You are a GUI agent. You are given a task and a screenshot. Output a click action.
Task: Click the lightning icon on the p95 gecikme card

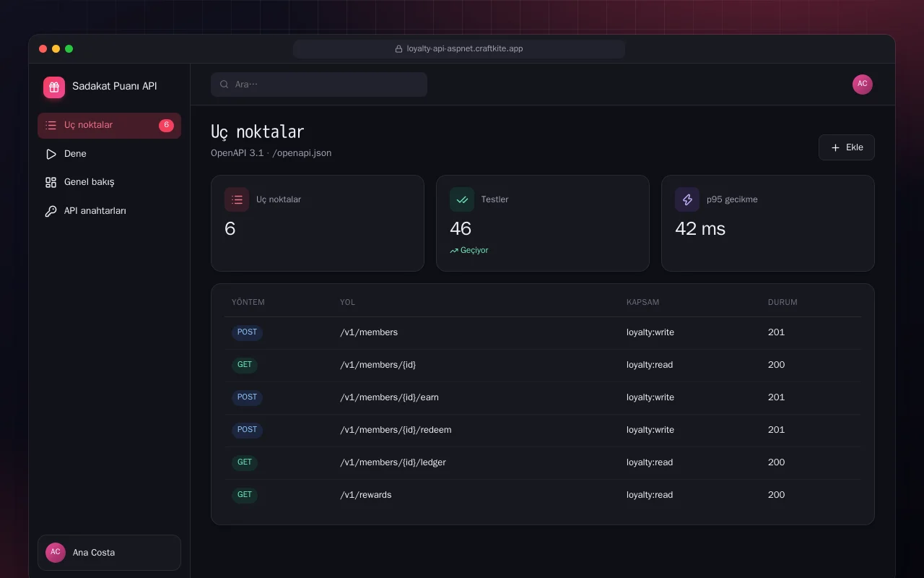coord(687,199)
